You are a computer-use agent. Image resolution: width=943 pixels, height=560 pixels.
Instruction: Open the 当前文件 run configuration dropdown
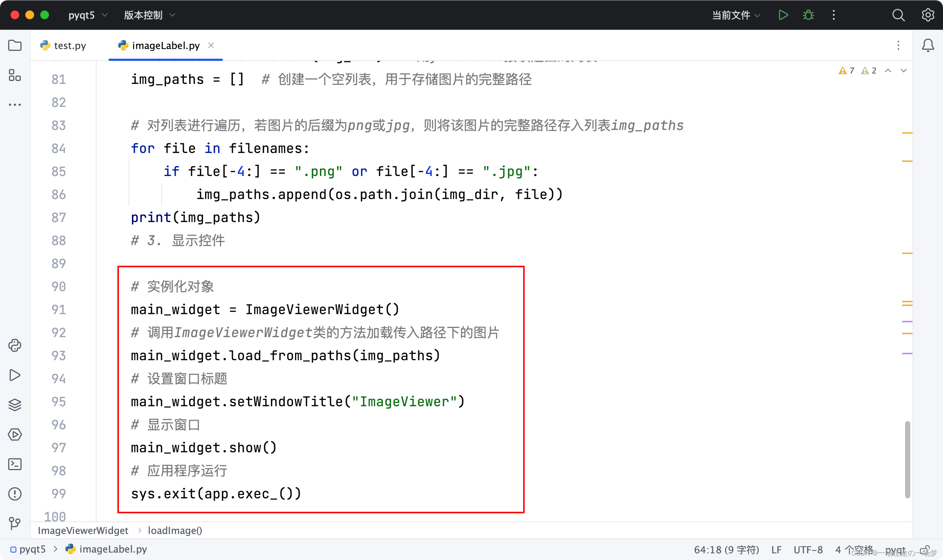735,15
